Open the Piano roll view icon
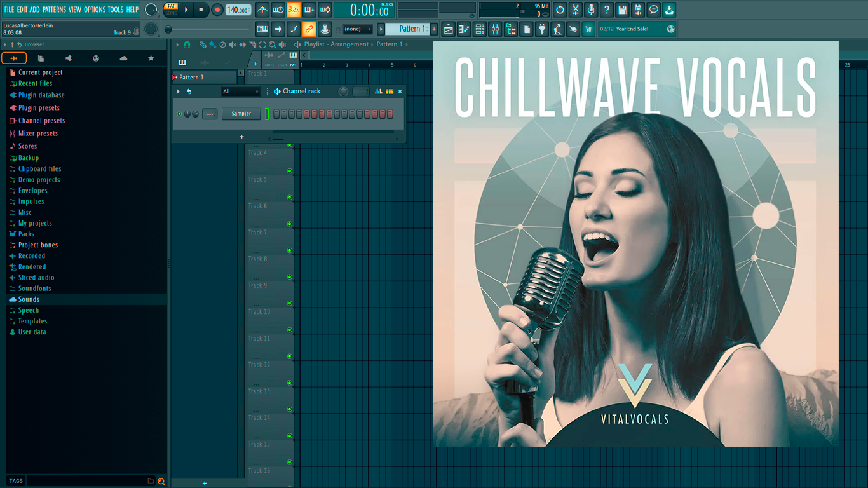 pyautogui.click(x=464, y=29)
